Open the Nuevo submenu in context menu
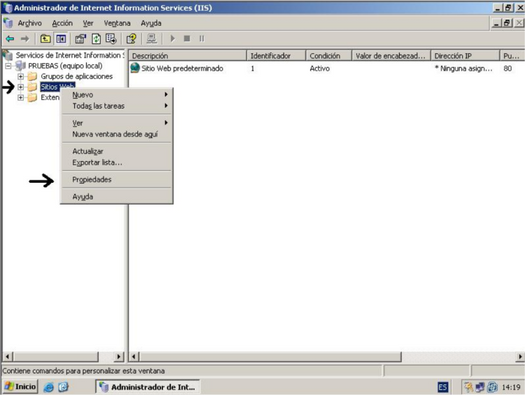This screenshot has height=395, width=525. (x=117, y=95)
